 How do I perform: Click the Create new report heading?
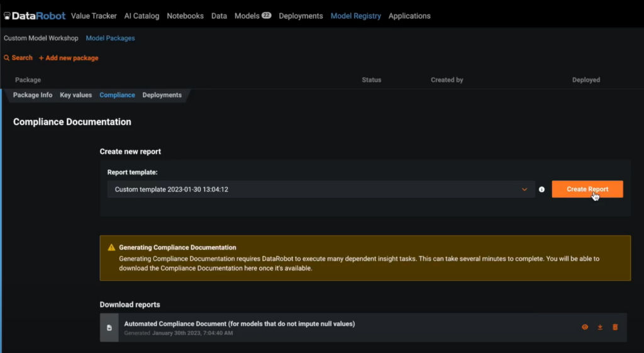click(x=130, y=152)
